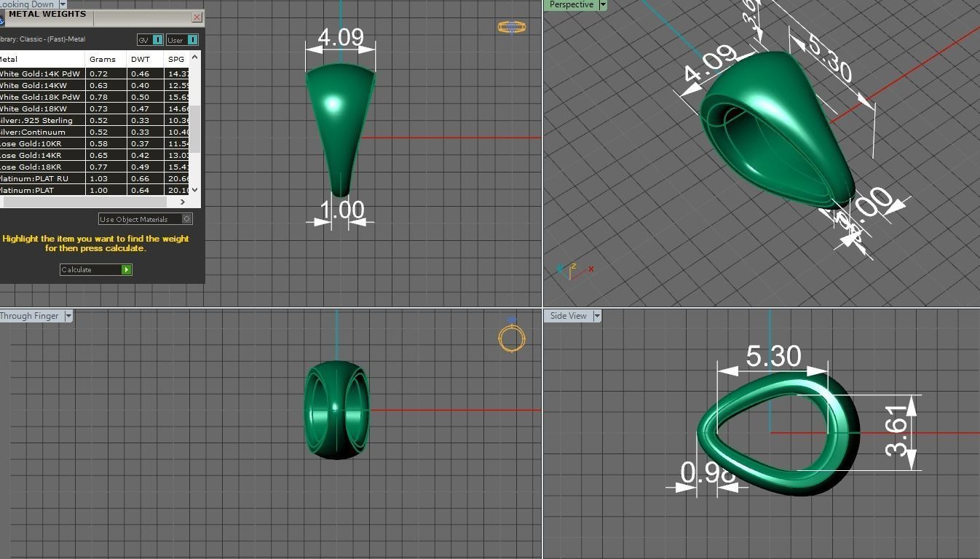Viewport: 980px width, 559px height.
Task: Click the Library: Classic (Fast)-Metal label
Action: [42, 39]
